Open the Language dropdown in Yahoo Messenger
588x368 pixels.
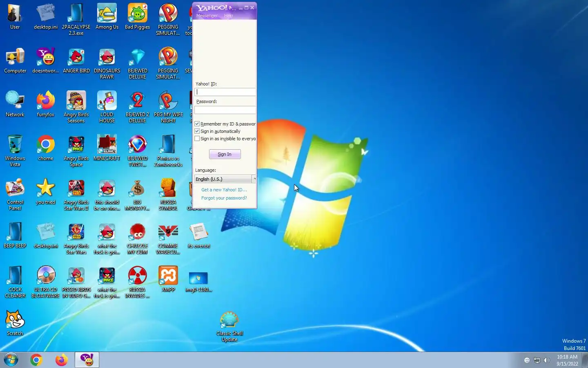pyautogui.click(x=225, y=179)
